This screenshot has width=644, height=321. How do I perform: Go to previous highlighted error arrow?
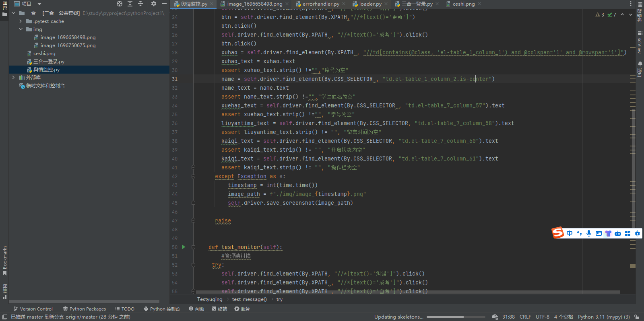(x=622, y=14)
